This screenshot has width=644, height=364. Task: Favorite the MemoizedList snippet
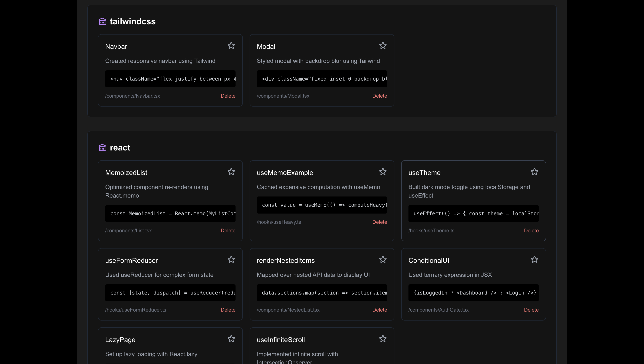pos(231,172)
